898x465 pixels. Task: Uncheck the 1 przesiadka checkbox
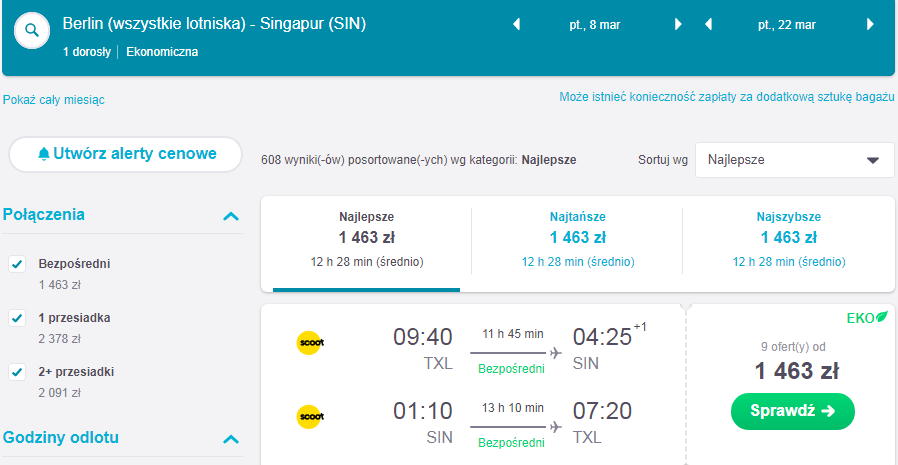17,318
